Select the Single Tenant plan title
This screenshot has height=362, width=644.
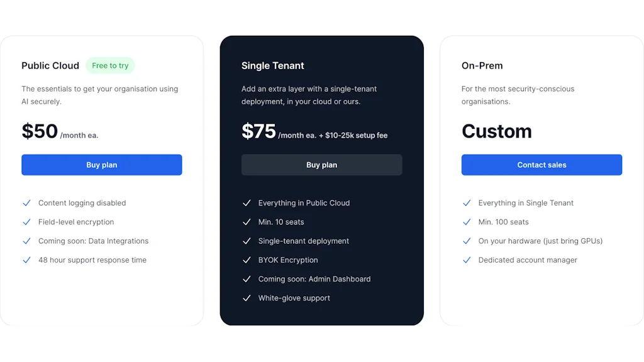click(x=272, y=65)
